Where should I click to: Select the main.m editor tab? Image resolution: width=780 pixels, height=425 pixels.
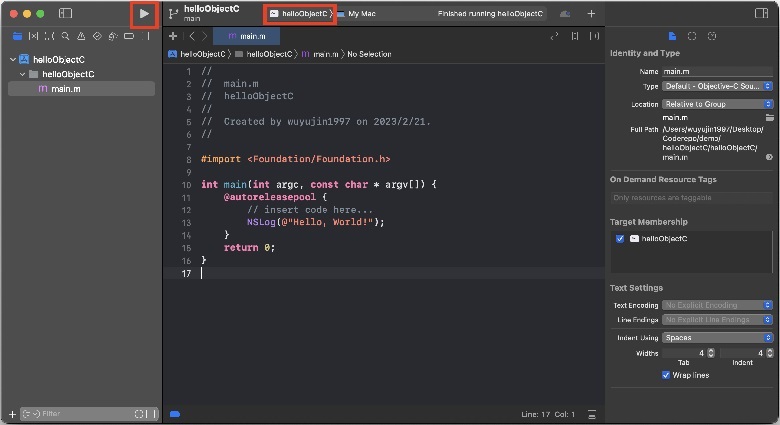pos(246,36)
